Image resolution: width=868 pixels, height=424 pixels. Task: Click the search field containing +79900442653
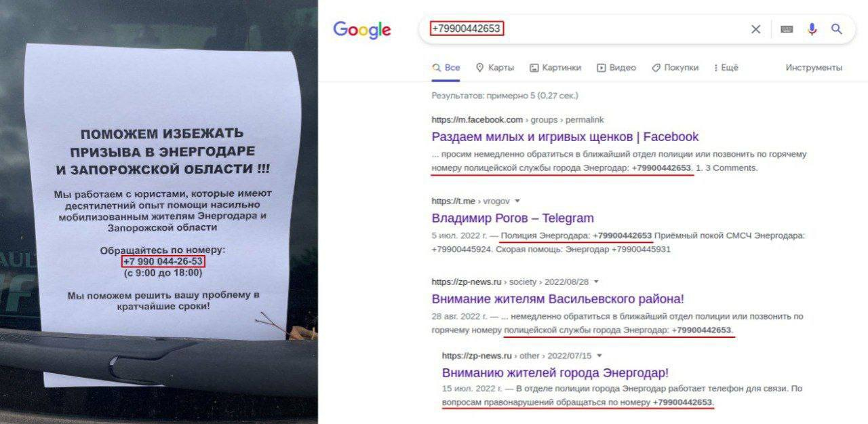point(583,29)
